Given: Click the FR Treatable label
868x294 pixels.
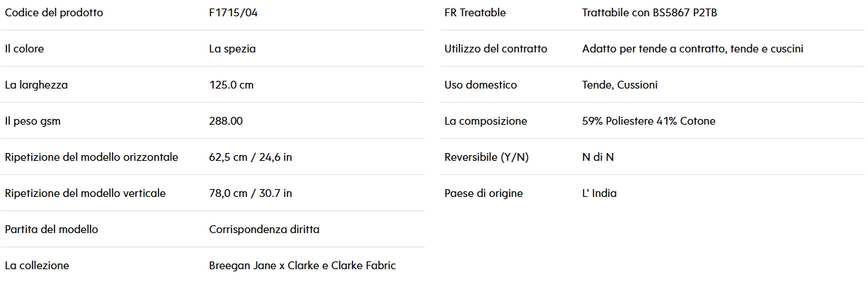Looking at the screenshot, I should pos(475,13).
